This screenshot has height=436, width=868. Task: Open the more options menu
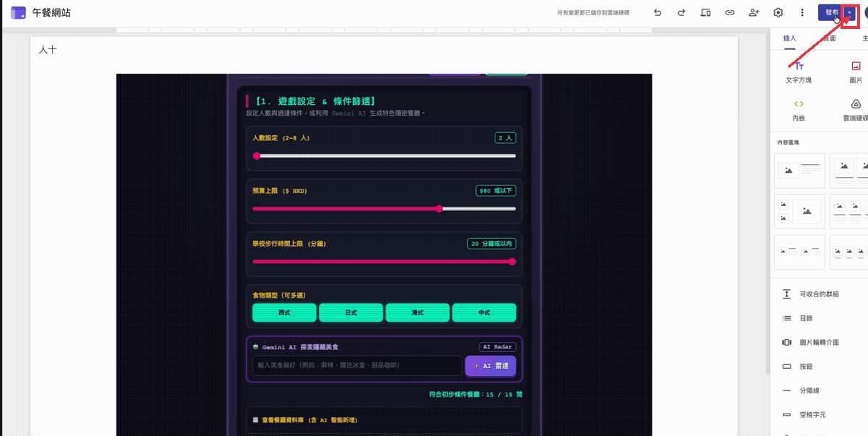[x=802, y=12]
